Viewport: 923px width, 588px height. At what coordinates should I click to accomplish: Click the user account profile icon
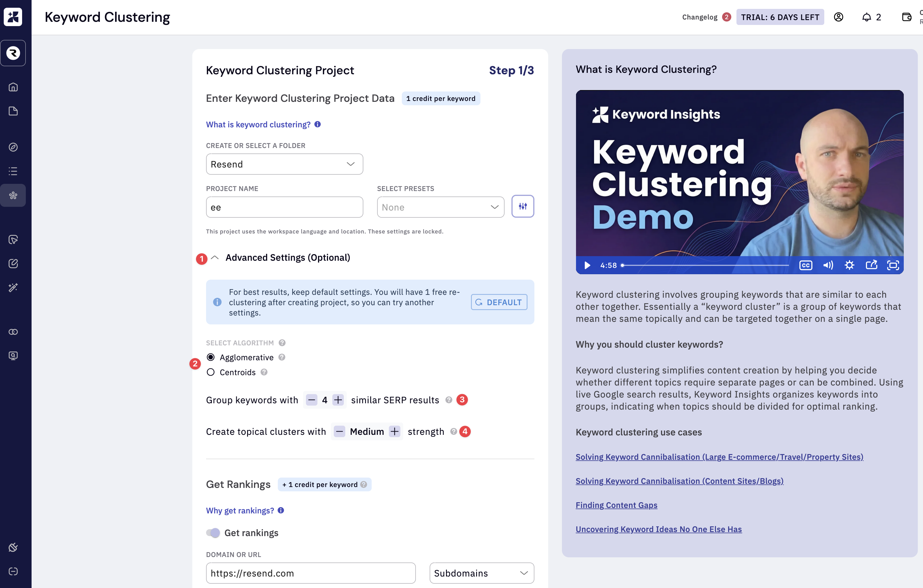click(x=838, y=17)
